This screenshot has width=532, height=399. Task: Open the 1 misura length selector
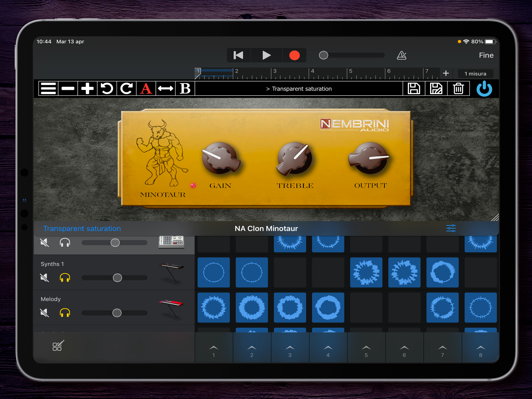[475, 74]
